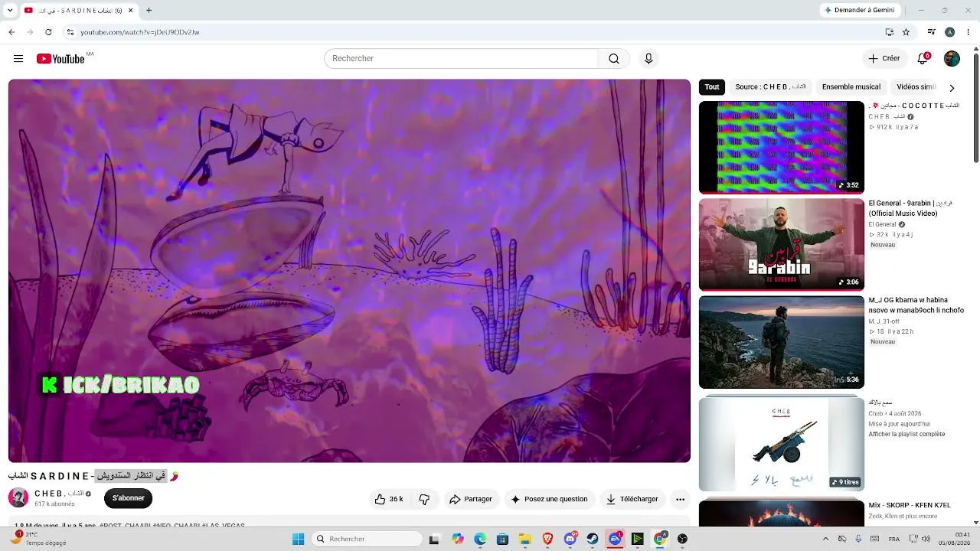Launch Steam from the taskbar
The height and width of the screenshot is (551, 980).
[593, 539]
